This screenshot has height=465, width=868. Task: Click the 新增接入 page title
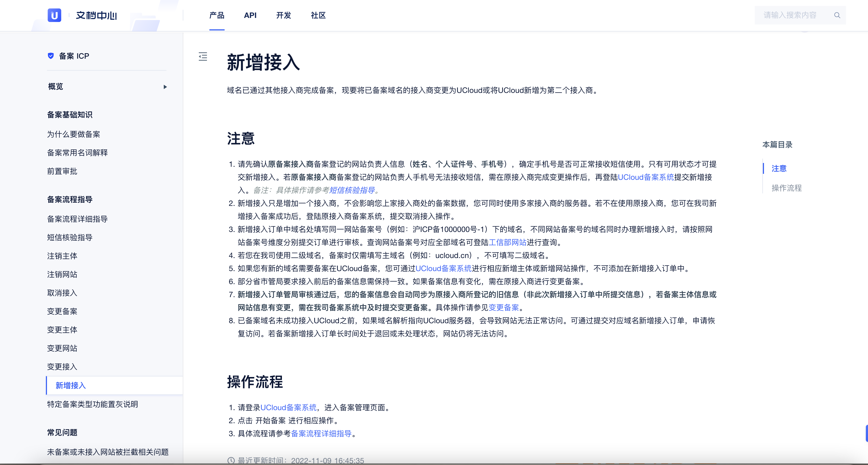[x=263, y=62]
